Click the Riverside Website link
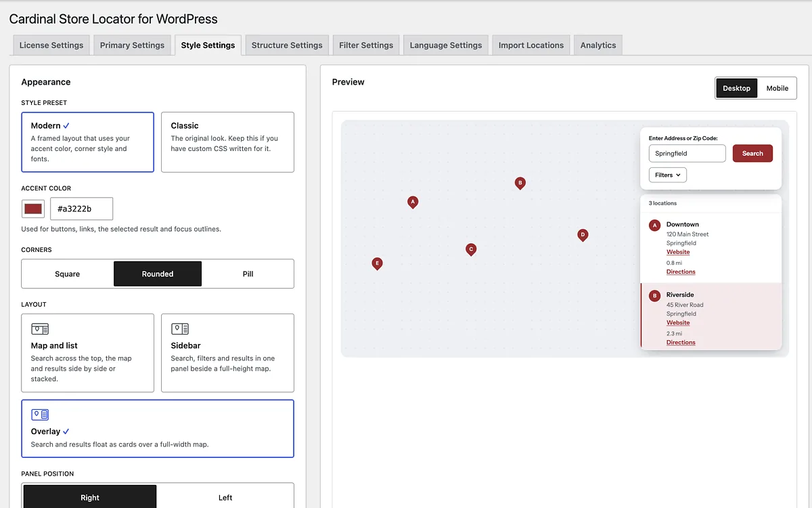 tap(678, 322)
